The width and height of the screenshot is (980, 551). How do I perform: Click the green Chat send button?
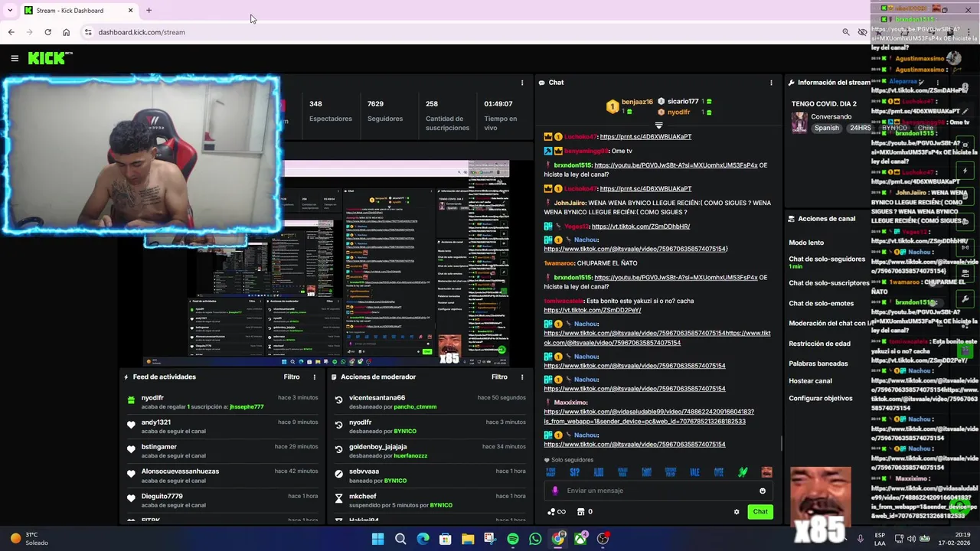tap(759, 512)
